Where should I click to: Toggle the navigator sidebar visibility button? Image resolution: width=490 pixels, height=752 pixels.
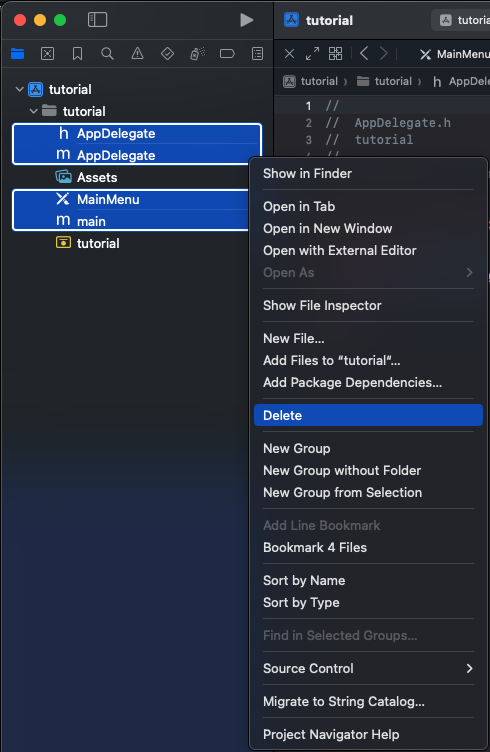[x=97, y=20]
